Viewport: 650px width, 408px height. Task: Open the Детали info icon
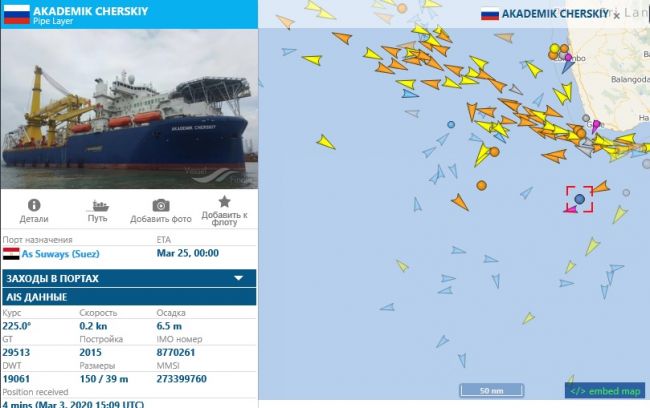[x=34, y=205]
